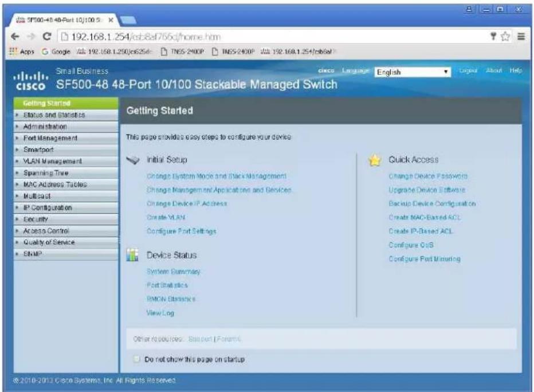534x392 pixels.
Task: Go back with the browser back arrow
Action: (x=15, y=37)
